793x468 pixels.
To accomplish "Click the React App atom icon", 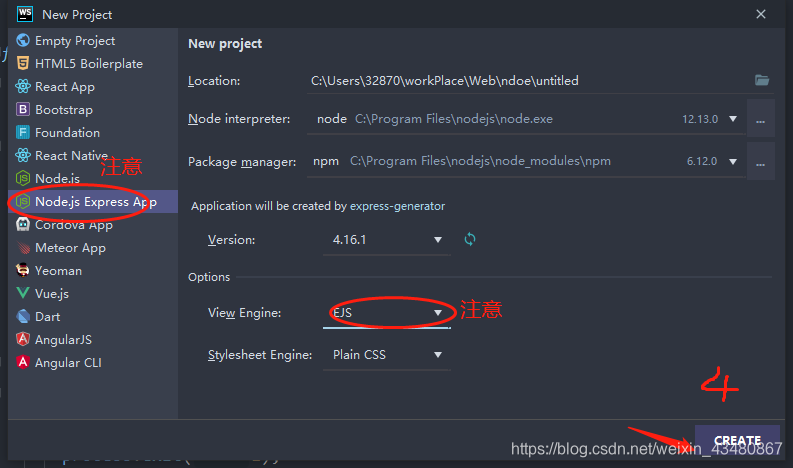I will (x=23, y=87).
